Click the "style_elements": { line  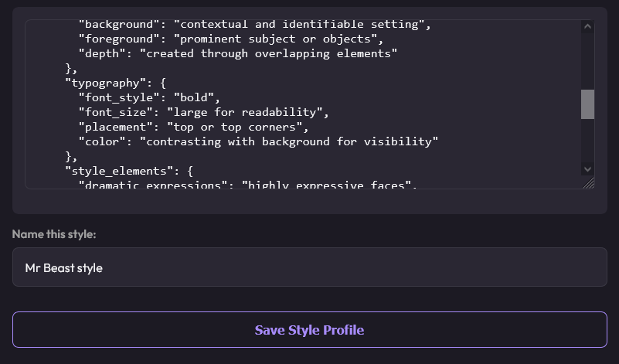pos(129,171)
